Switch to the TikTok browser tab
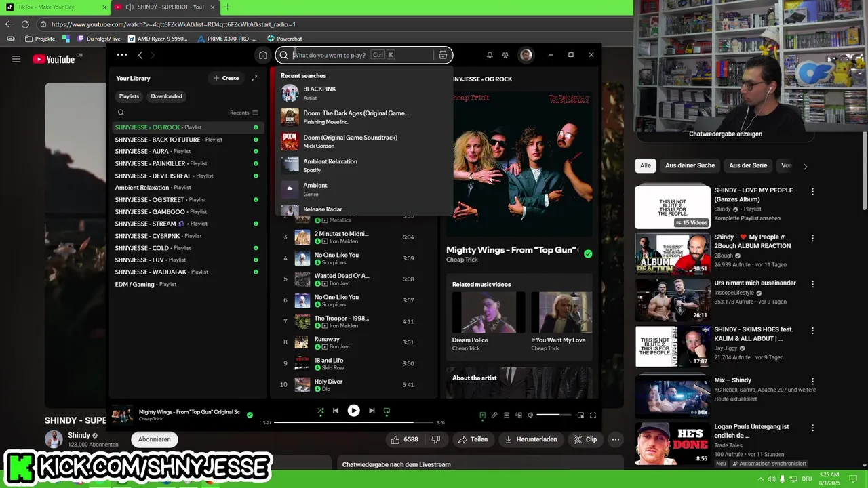Image resolution: width=868 pixels, height=488 pixels. [54, 7]
